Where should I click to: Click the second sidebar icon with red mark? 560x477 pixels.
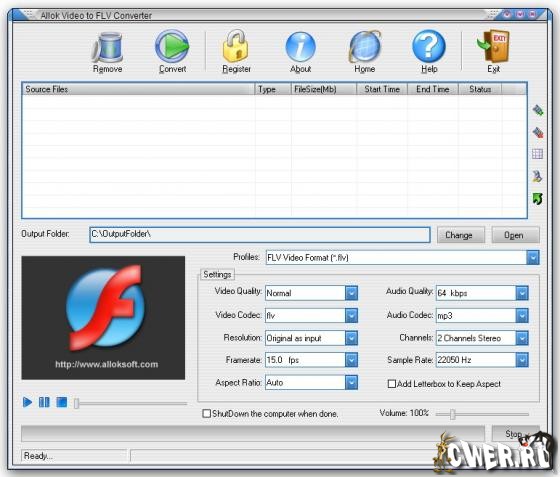(538, 132)
